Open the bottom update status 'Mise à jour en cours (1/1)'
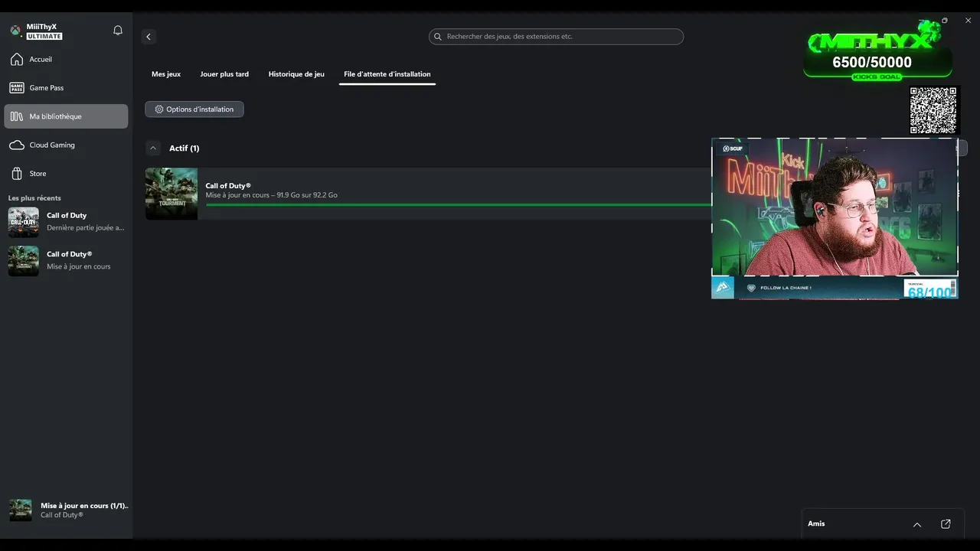Image resolution: width=980 pixels, height=551 pixels. (x=67, y=510)
